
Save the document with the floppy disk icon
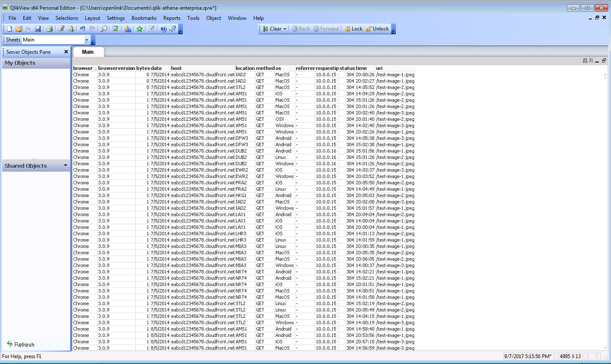38,29
